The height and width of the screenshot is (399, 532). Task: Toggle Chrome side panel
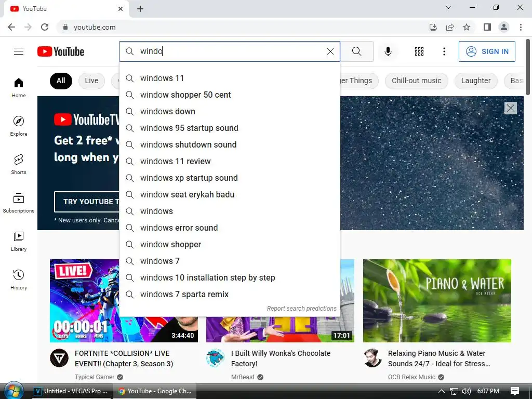[x=487, y=27]
